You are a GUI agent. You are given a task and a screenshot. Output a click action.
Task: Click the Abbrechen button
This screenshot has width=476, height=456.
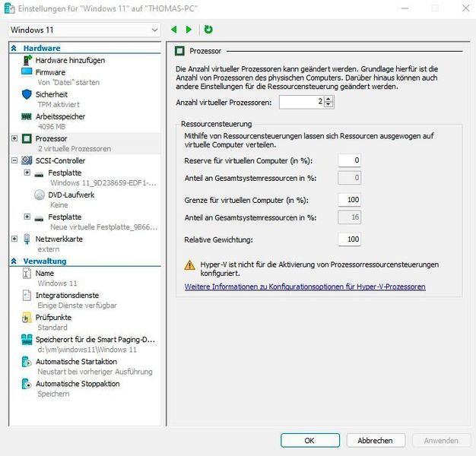coord(376,440)
